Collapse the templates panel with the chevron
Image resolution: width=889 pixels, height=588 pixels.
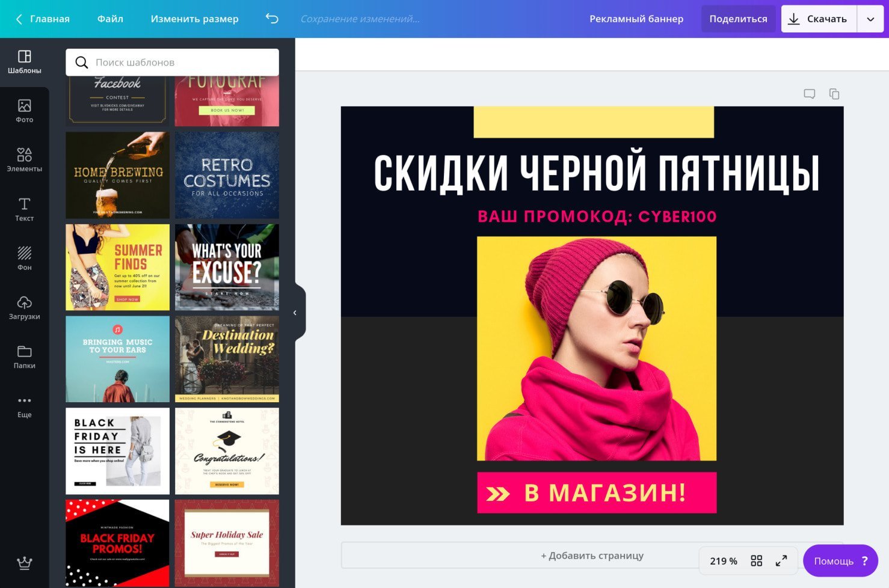tap(295, 313)
